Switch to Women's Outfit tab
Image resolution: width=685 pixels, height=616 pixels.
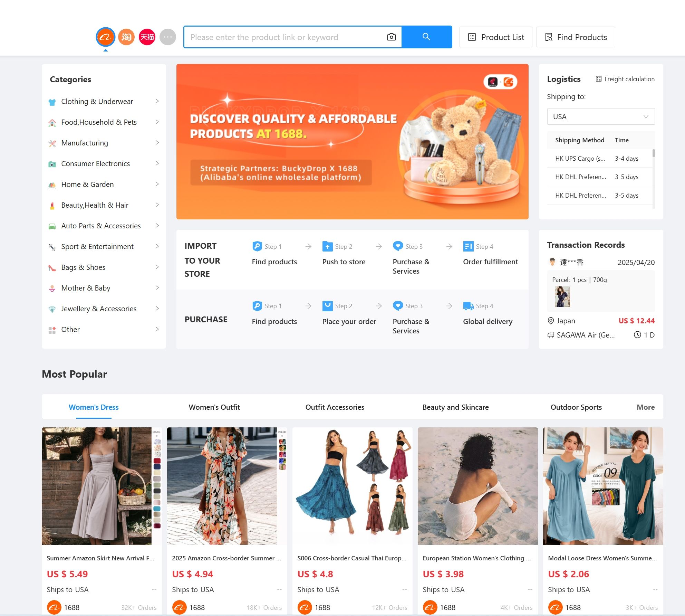tap(214, 407)
